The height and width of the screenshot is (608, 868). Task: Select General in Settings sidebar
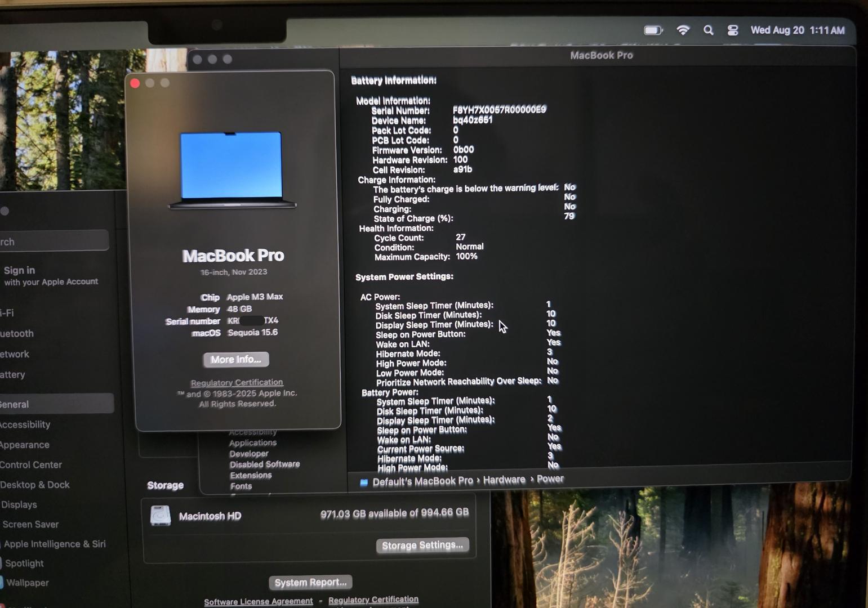(x=56, y=404)
